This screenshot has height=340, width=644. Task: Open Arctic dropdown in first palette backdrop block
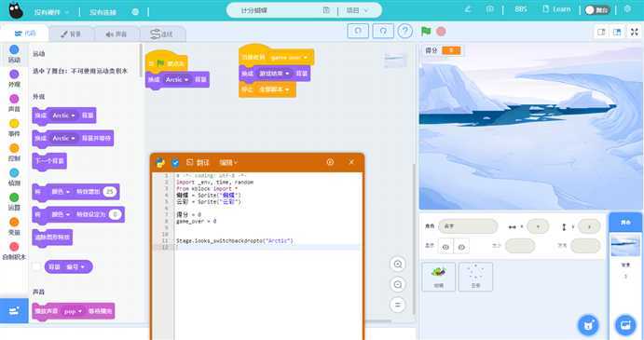pyautogui.click(x=63, y=116)
